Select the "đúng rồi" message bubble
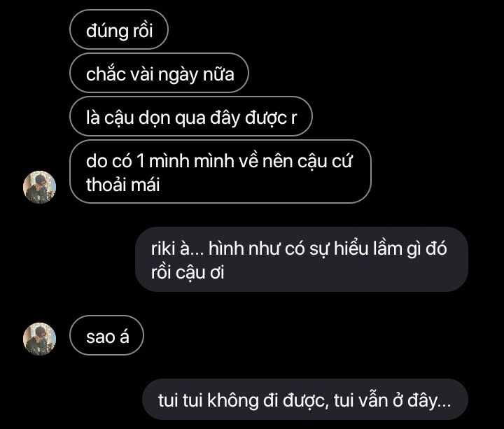Screen dimensions: 504x429 (x=119, y=29)
